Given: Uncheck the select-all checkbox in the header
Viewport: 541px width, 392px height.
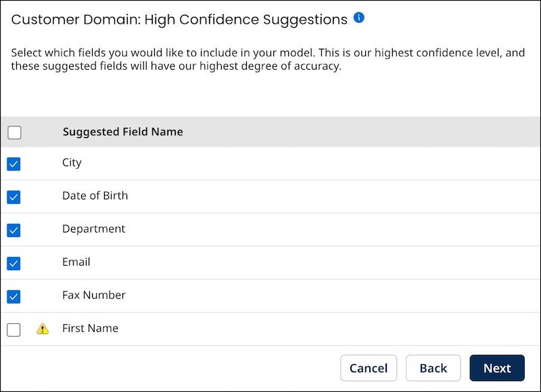Looking at the screenshot, I should click(14, 132).
